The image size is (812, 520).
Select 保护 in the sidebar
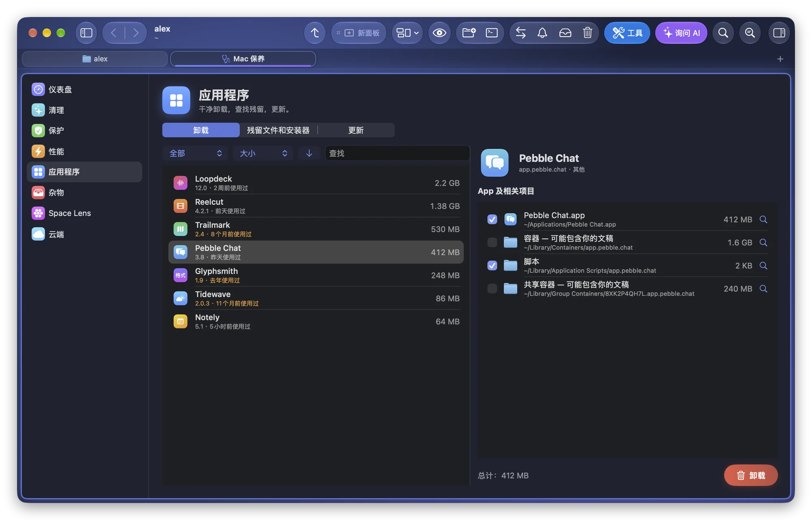[84, 130]
